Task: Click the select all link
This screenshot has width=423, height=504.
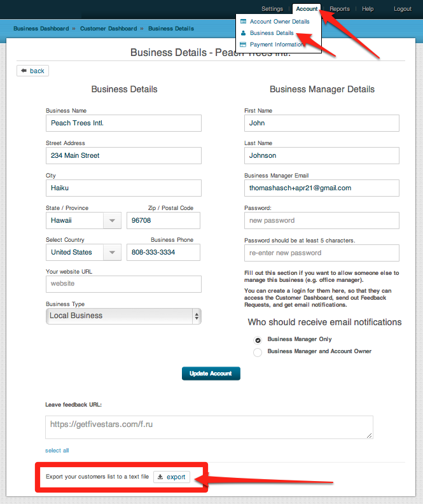Action: (57, 451)
